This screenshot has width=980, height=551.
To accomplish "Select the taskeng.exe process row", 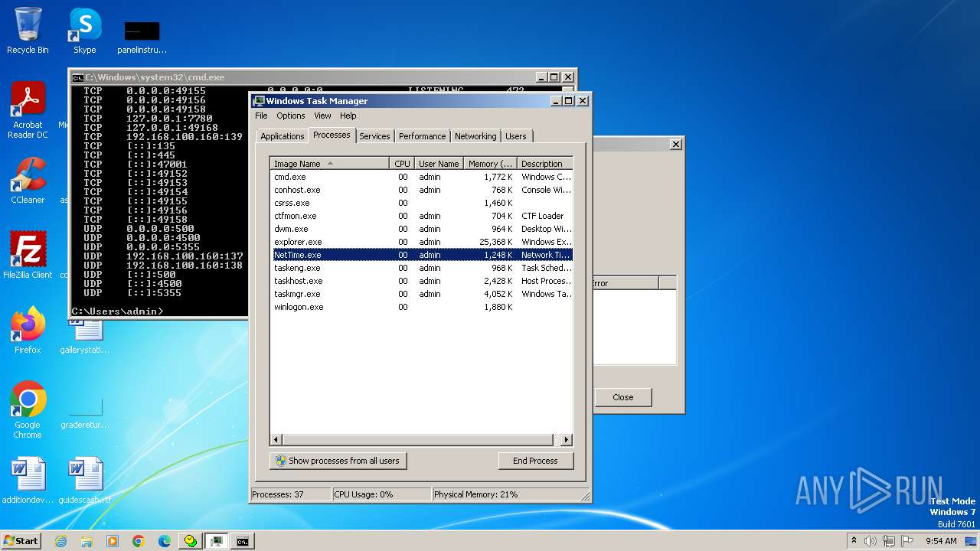I will click(x=422, y=268).
